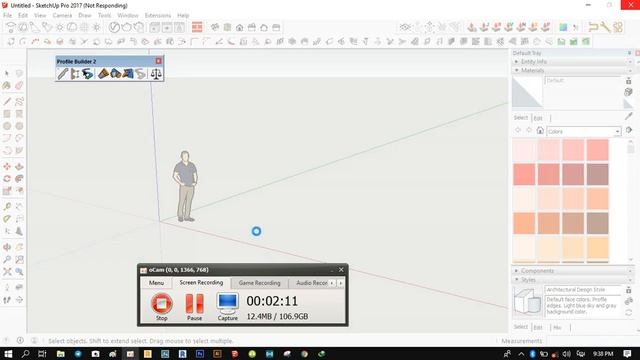Open the Camera menu
Screen dimensions: 640x360
[x=62, y=15]
